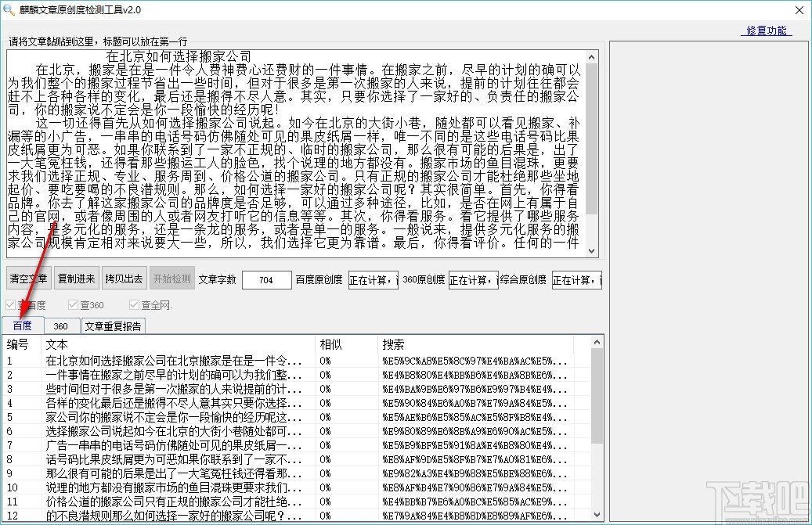Switch to the 360 tab
Viewport: 812px width, 525px height.
[x=60, y=326]
